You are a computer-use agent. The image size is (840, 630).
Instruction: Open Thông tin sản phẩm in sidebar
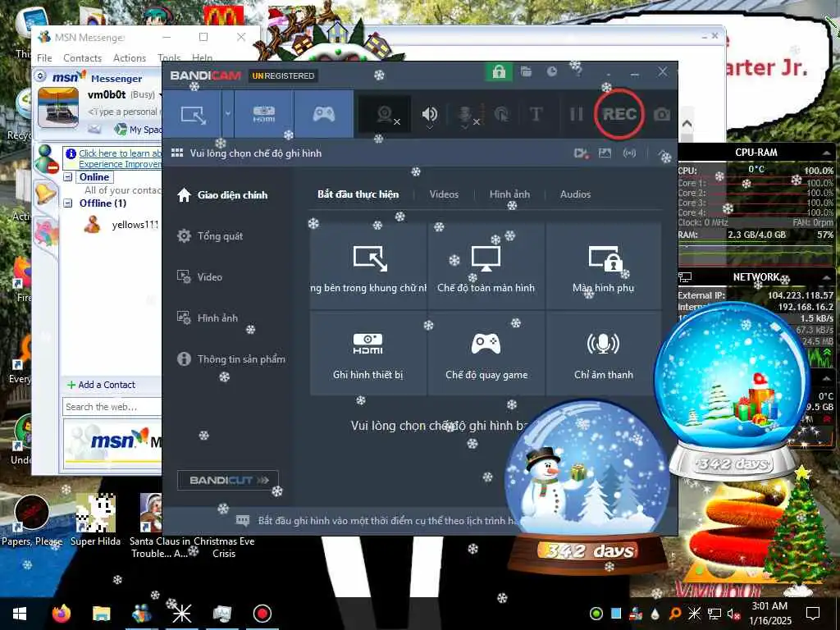tap(231, 359)
